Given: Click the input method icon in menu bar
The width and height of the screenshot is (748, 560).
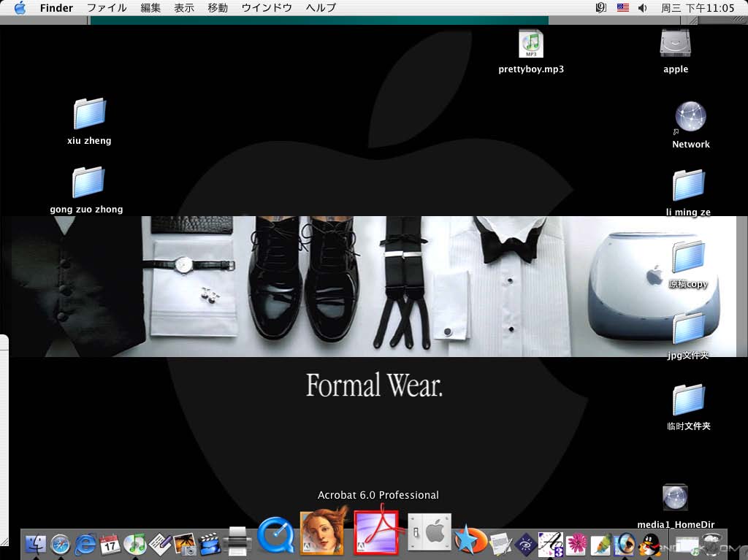Looking at the screenshot, I should point(601,7).
